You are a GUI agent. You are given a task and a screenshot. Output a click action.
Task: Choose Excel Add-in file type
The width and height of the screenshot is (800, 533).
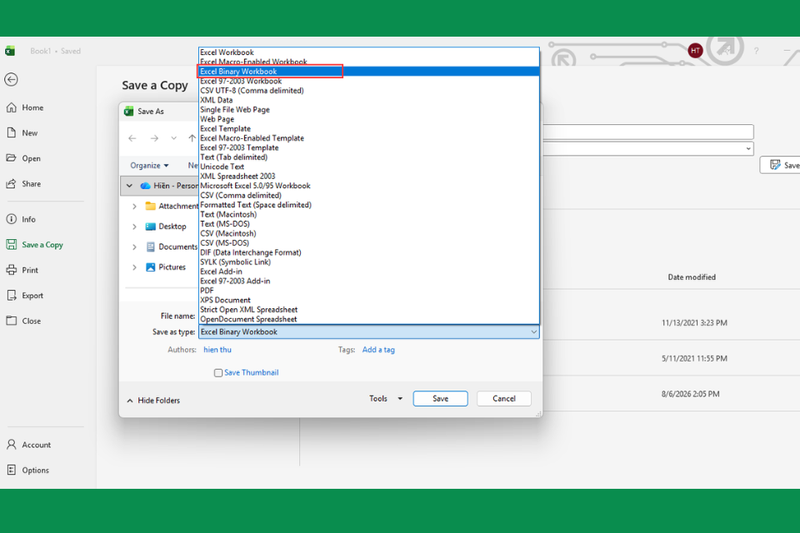click(369, 271)
